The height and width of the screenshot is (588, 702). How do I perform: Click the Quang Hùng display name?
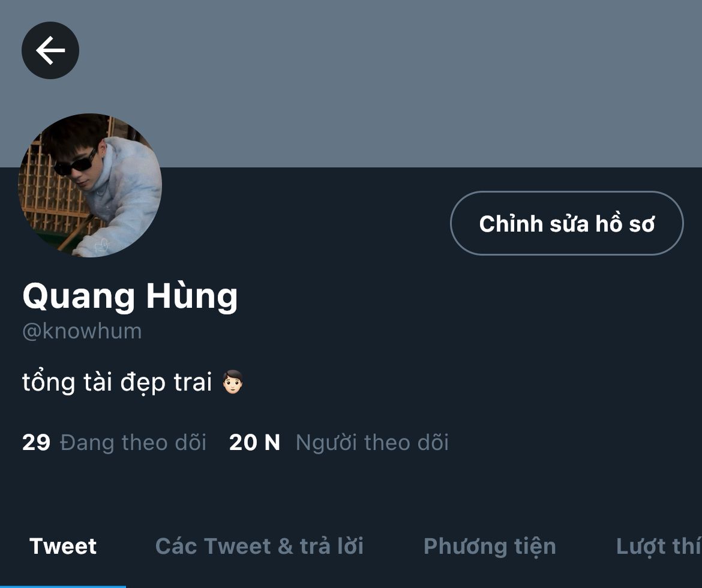click(x=130, y=296)
